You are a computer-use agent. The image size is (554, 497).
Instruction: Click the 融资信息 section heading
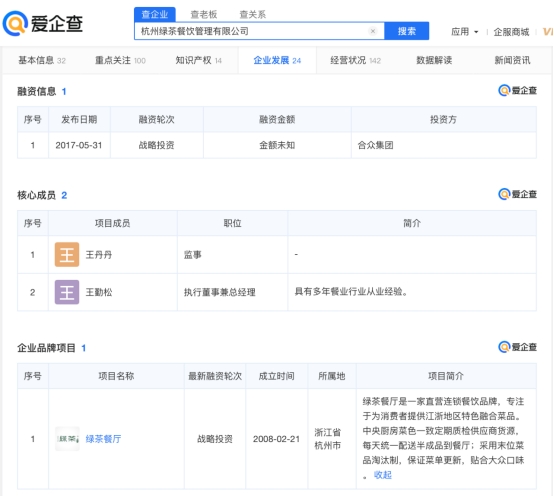[37, 91]
